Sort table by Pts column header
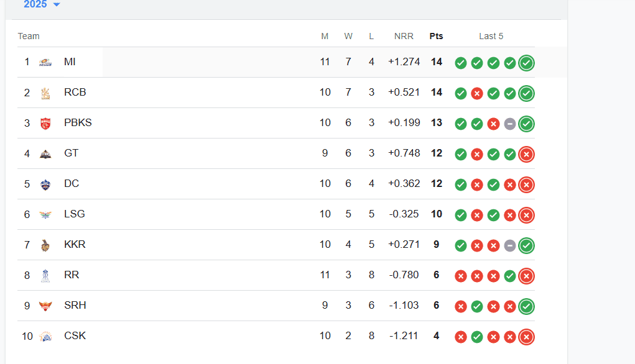The height and width of the screenshot is (364, 635). [436, 36]
